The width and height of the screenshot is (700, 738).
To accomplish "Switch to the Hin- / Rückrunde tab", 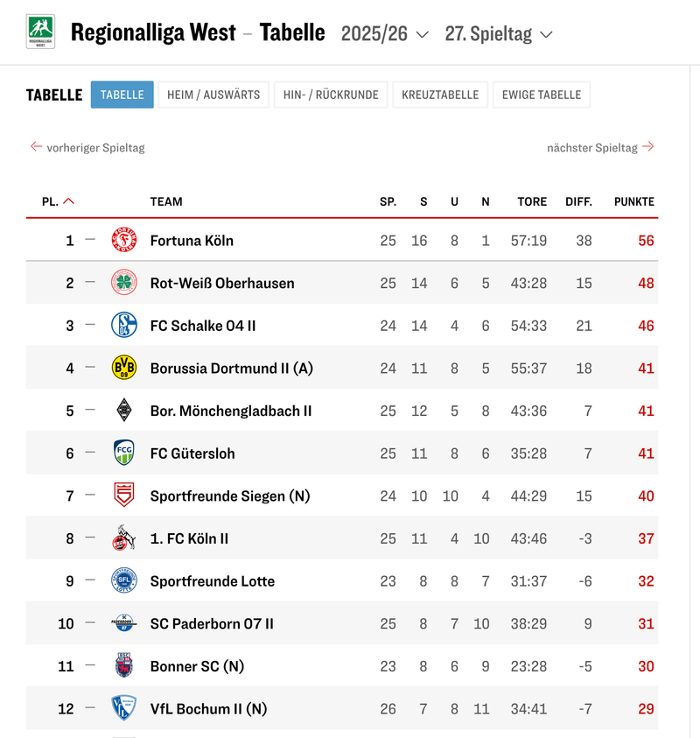I will tap(331, 95).
